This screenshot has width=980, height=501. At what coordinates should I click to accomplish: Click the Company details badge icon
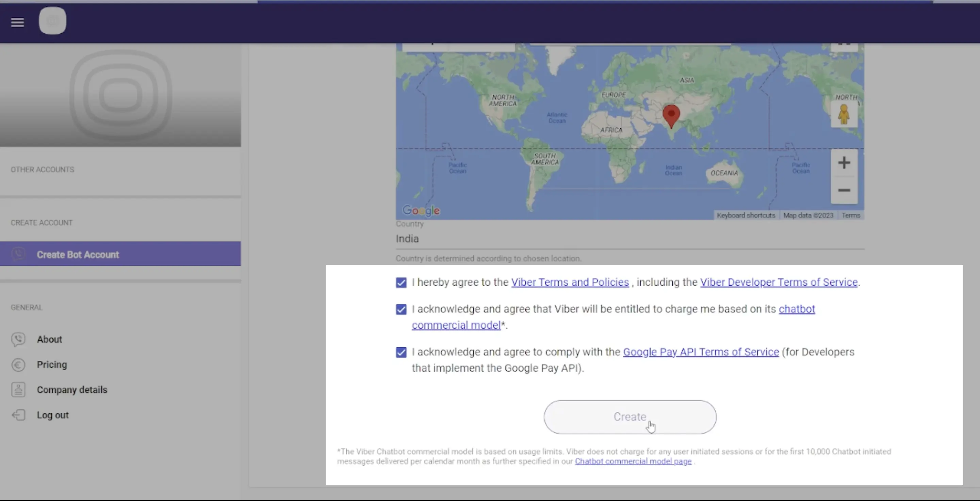point(18,390)
